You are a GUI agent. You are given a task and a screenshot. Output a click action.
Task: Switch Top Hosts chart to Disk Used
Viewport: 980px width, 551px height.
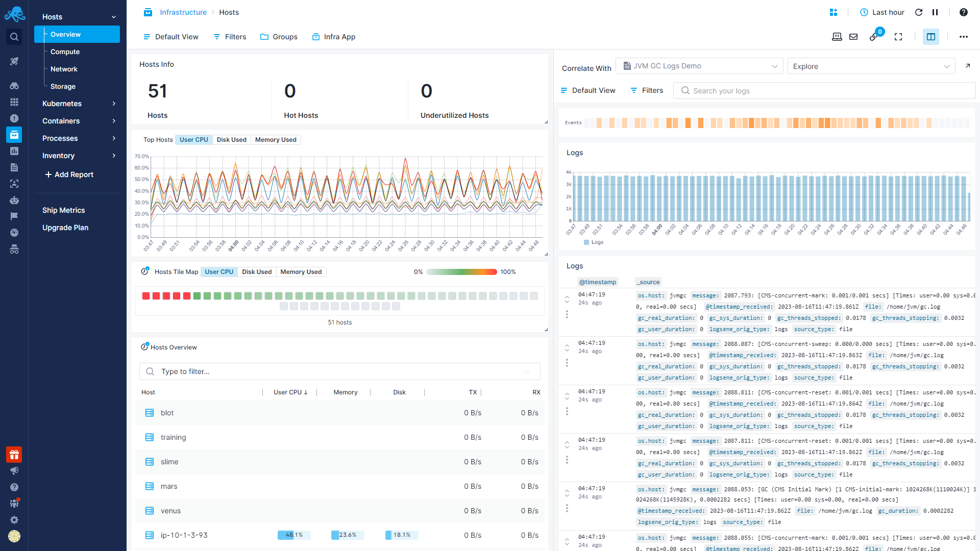[231, 140]
